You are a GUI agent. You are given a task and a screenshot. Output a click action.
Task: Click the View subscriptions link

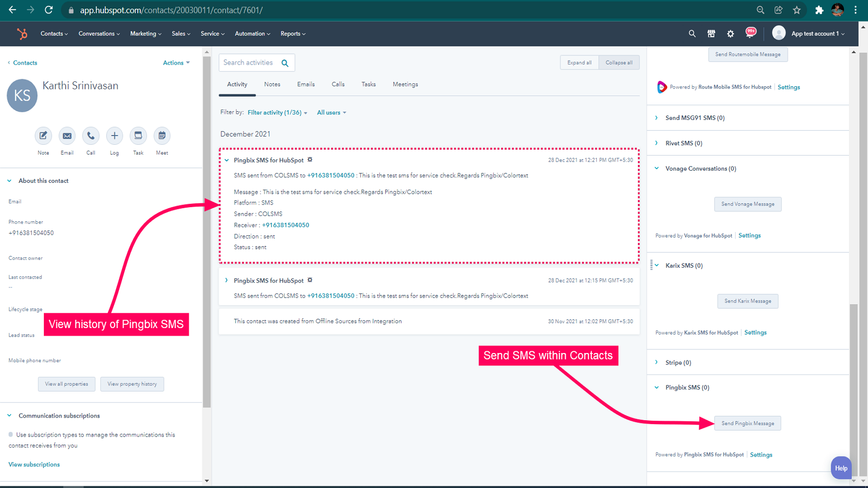tap(34, 465)
